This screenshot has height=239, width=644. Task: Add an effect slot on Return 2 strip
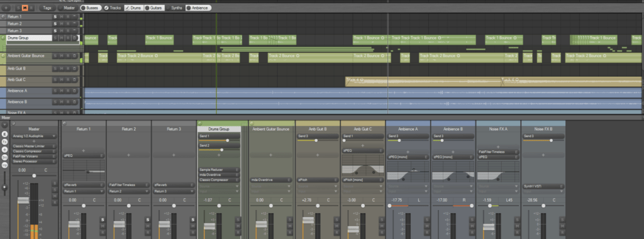click(x=128, y=155)
